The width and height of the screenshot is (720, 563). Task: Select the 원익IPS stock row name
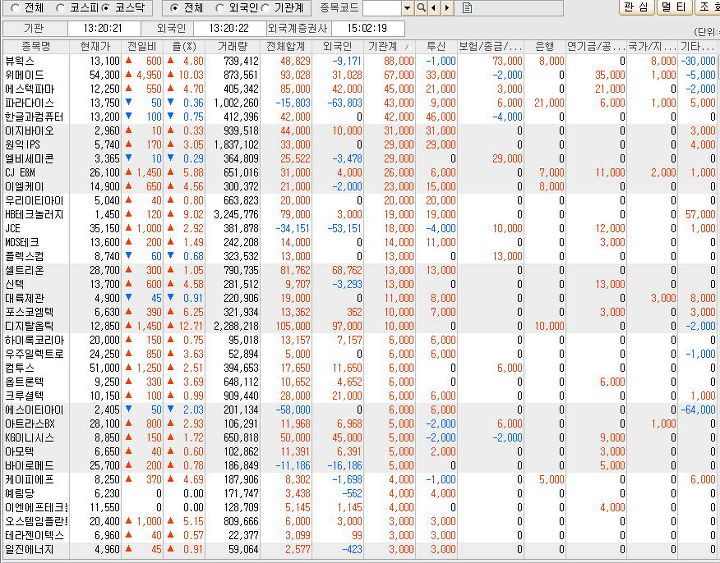pyautogui.click(x=23, y=145)
